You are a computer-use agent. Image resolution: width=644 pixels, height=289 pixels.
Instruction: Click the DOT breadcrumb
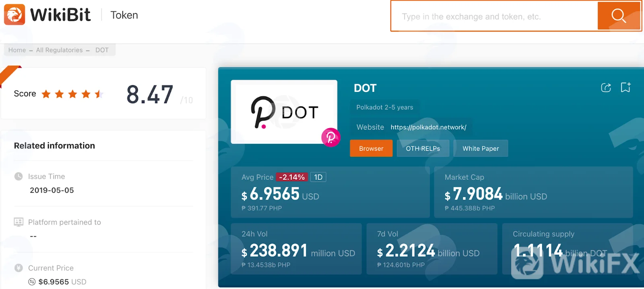102,50
